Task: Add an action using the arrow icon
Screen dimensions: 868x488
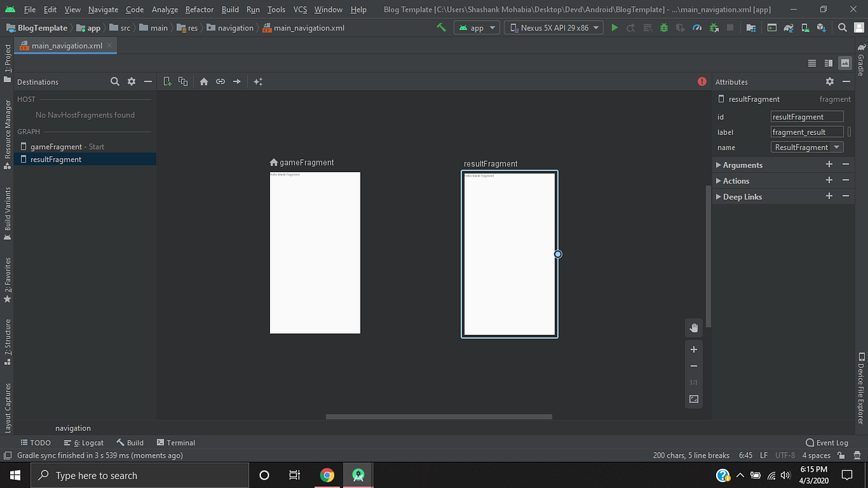Action: click(237, 81)
